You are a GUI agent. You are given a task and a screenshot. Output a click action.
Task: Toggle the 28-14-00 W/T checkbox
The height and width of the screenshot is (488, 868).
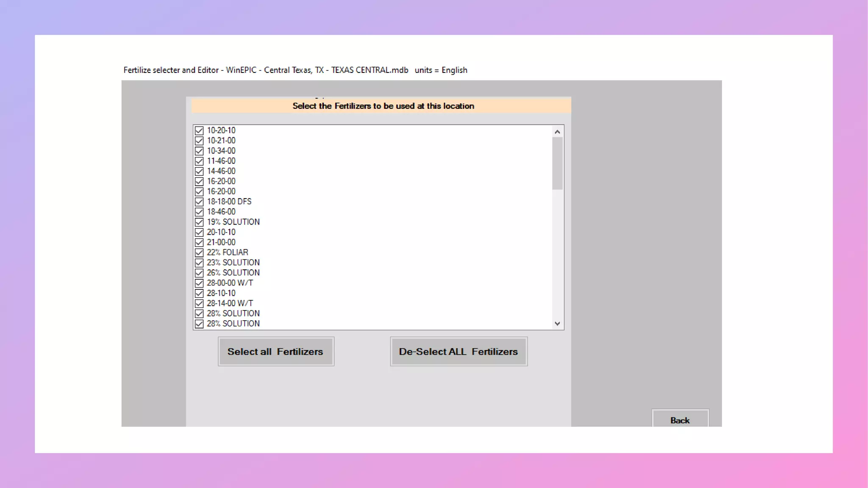tap(199, 303)
